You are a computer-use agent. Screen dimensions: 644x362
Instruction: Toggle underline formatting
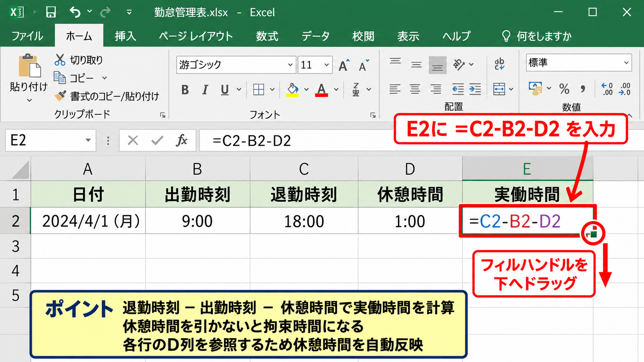[225, 90]
